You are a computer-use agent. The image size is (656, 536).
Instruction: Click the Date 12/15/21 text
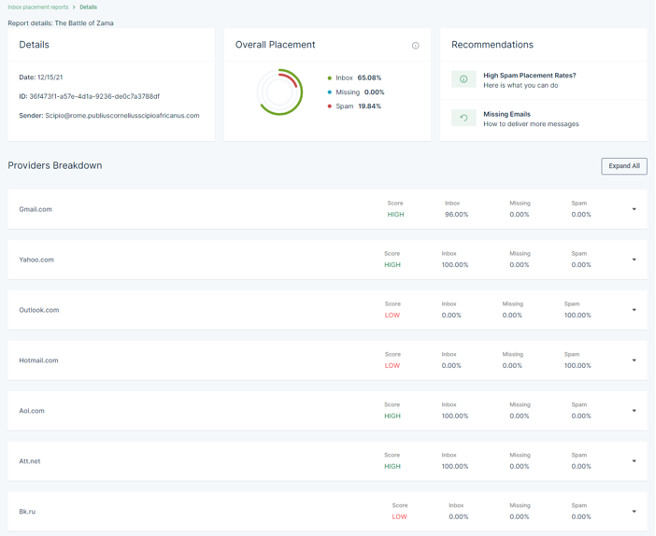click(41, 77)
